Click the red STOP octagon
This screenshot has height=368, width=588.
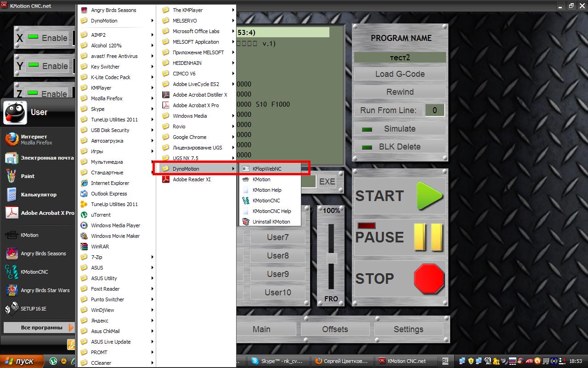coord(429,278)
